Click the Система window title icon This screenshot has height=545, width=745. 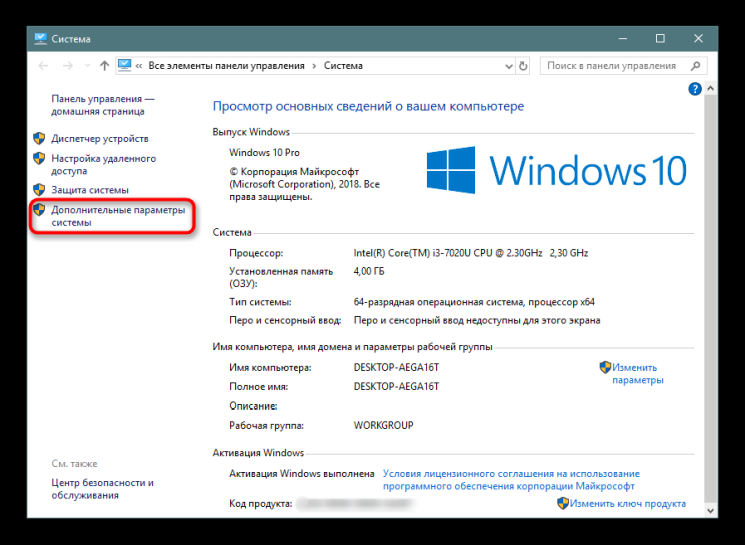click(x=40, y=38)
